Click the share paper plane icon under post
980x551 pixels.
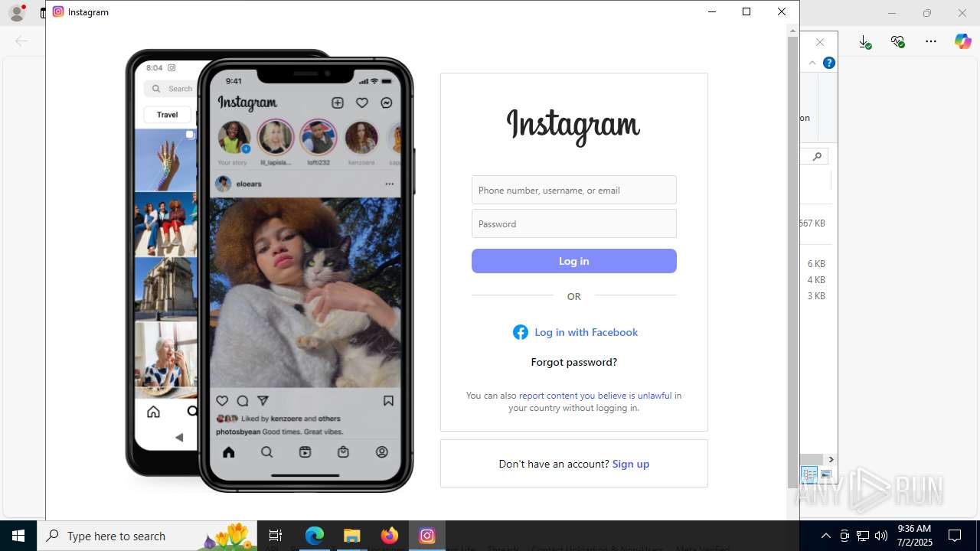coord(263,401)
